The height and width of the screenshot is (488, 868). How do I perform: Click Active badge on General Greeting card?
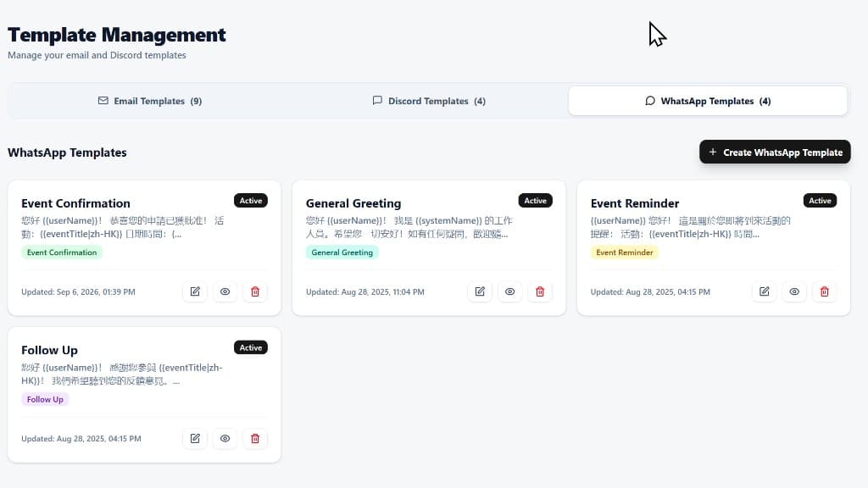click(536, 200)
